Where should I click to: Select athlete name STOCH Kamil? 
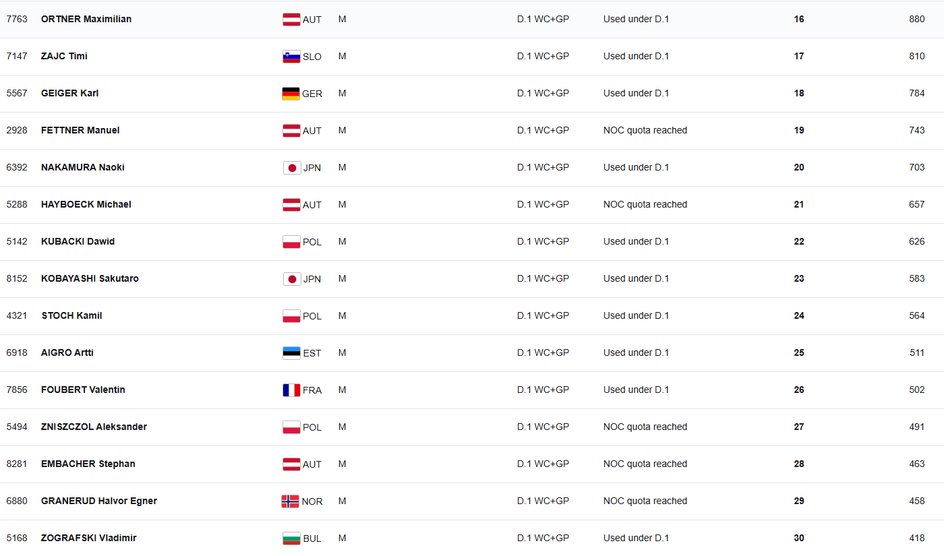click(x=71, y=316)
